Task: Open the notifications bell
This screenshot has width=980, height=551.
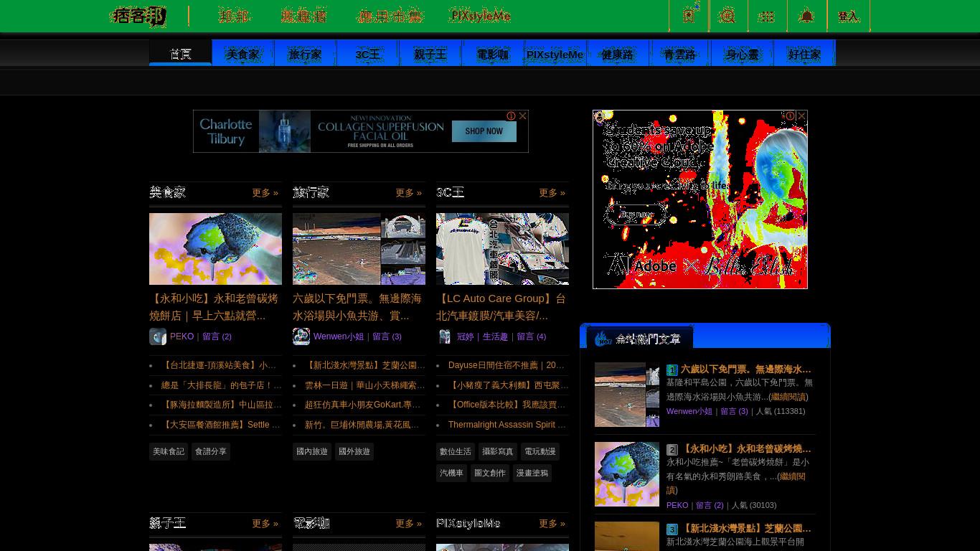Action: click(806, 16)
